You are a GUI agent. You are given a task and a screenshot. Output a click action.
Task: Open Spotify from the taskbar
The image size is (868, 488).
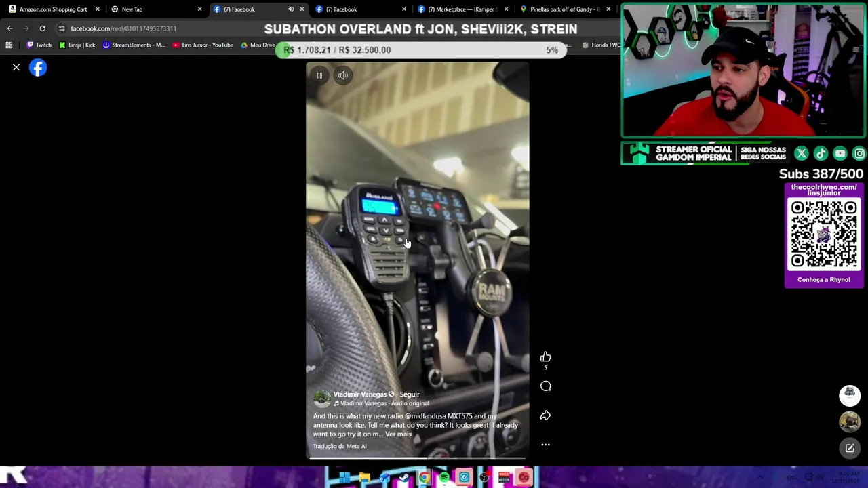[444, 478]
